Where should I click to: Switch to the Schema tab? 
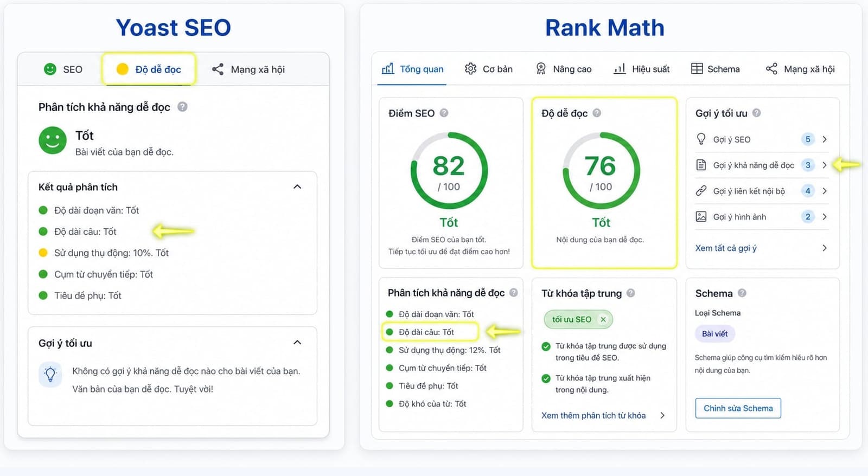click(715, 69)
